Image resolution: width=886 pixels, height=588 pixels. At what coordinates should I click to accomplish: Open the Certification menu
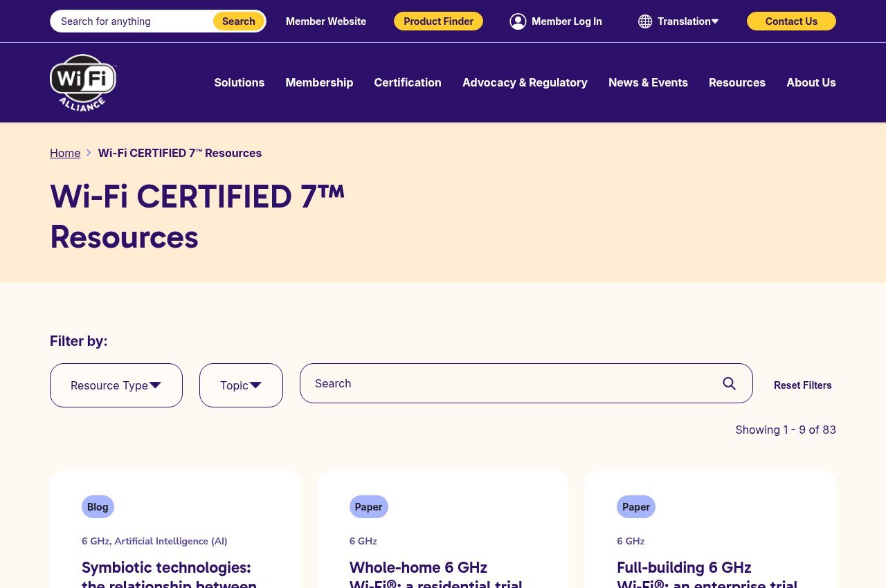coord(408,82)
